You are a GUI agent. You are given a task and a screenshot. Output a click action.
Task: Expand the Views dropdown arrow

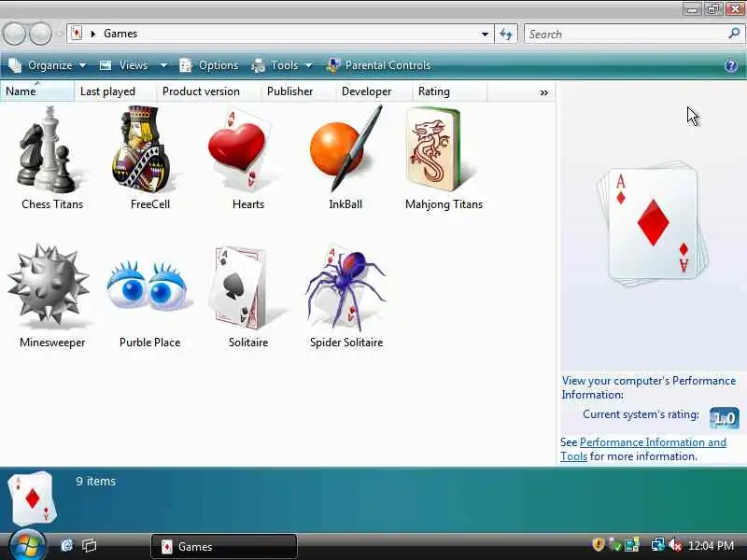163,65
